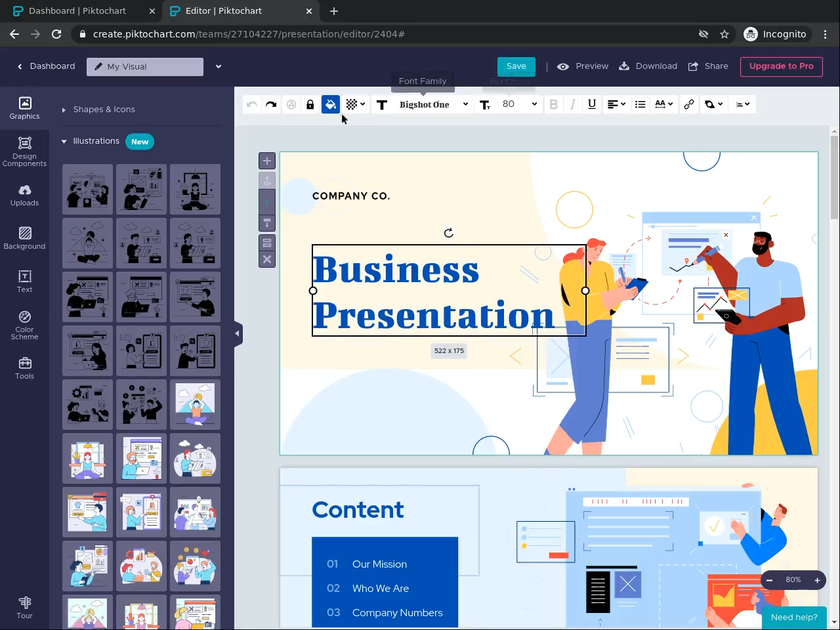Move slide down using arrow icon
The image size is (840, 630).
tap(267, 223)
